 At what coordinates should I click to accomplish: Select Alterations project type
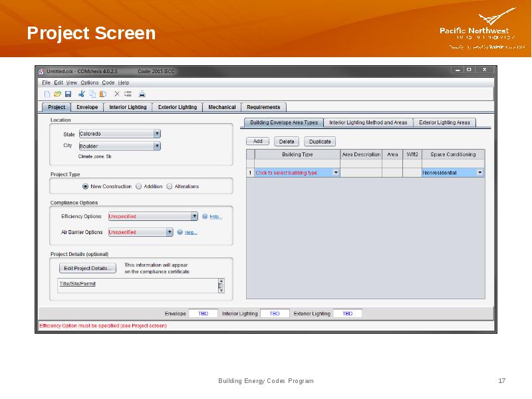click(170, 186)
